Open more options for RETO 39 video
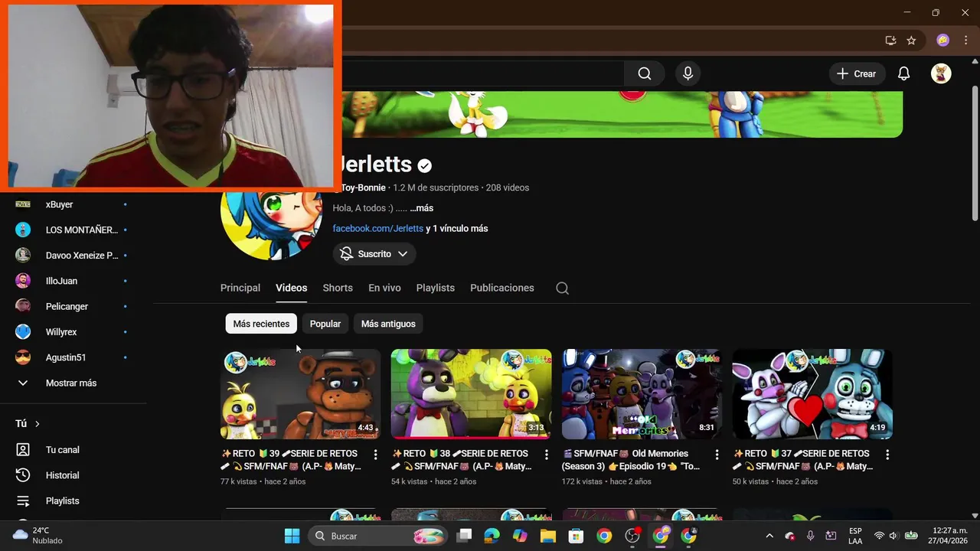 (375, 455)
